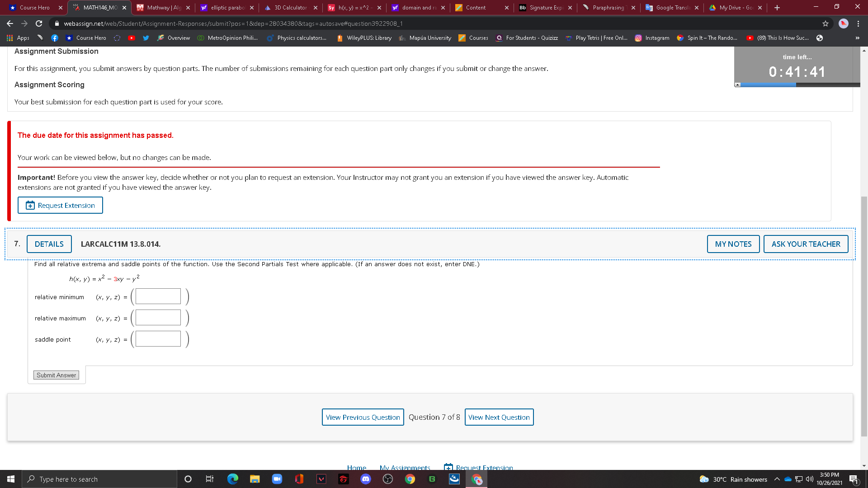
Task: Bookmark this page with star icon
Action: point(826,23)
